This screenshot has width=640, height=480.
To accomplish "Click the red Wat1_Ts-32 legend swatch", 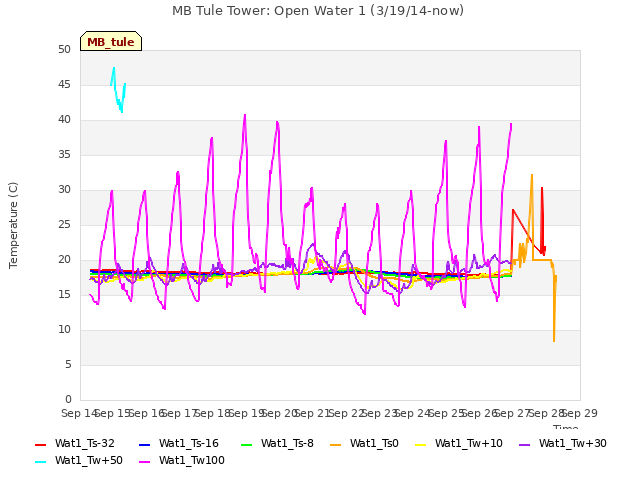I will pyautogui.click(x=41, y=444).
